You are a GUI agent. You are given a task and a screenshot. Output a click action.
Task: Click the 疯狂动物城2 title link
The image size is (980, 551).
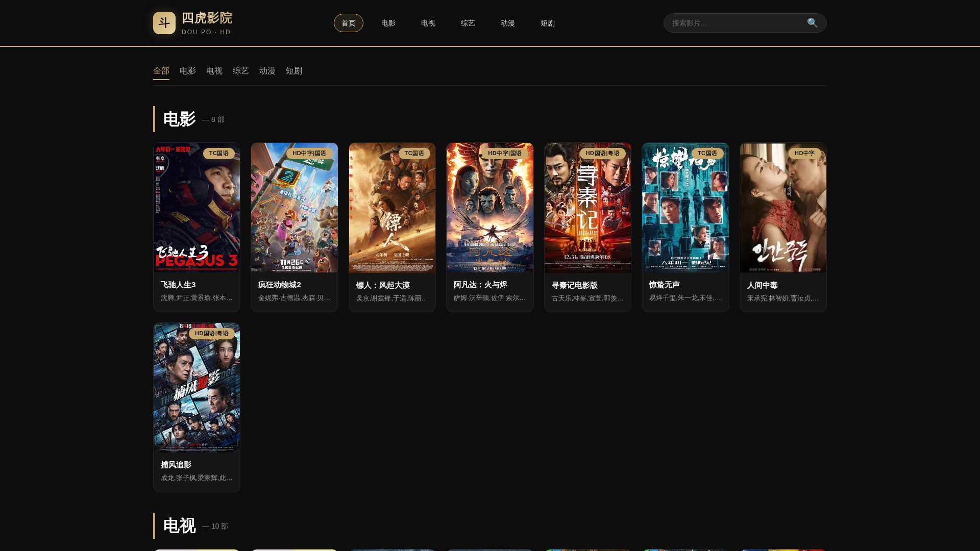[x=280, y=285]
